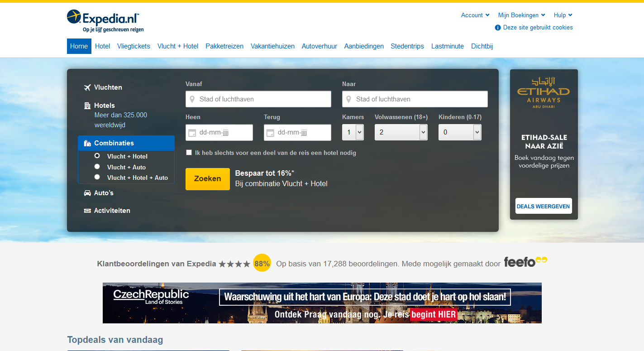Click the red 'begint HIER' banner label
The width and height of the screenshot is (644, 351).
(x=434, y=314)
